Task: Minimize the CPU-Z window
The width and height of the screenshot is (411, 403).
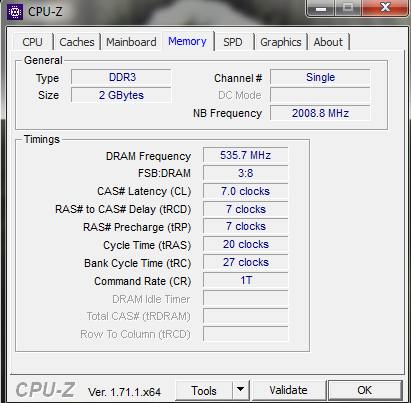Action: click(320, 8)
